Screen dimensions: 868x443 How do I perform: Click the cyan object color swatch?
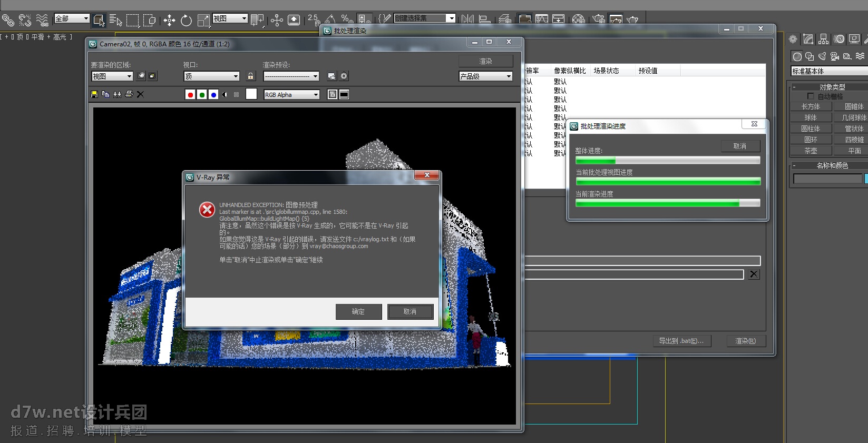(866, 179)
